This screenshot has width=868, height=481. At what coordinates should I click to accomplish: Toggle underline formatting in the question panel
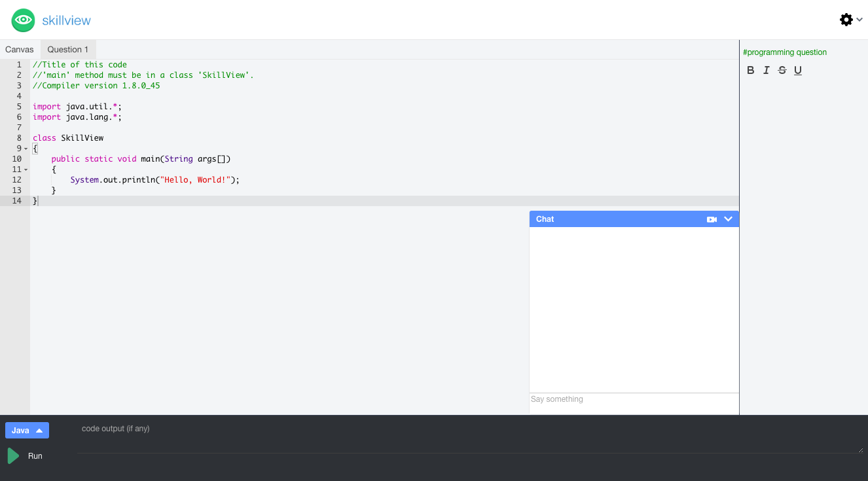[x=797, y=70]
